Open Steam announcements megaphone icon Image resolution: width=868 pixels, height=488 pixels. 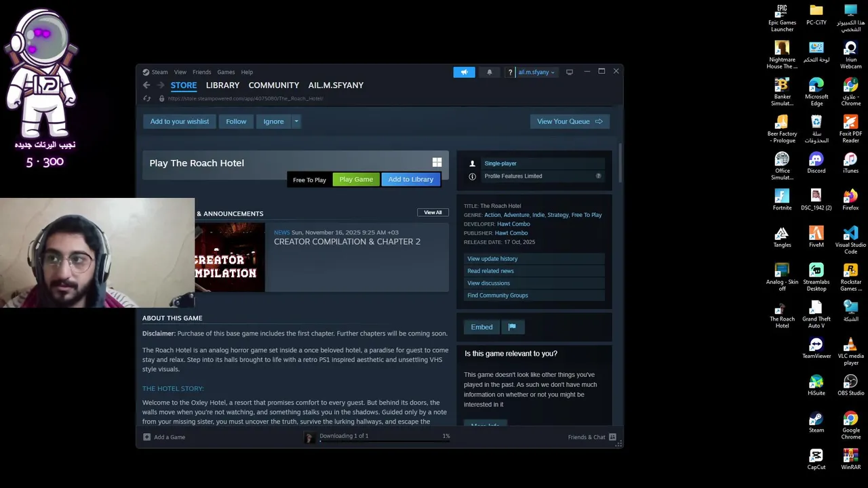(x=464, y=72)
